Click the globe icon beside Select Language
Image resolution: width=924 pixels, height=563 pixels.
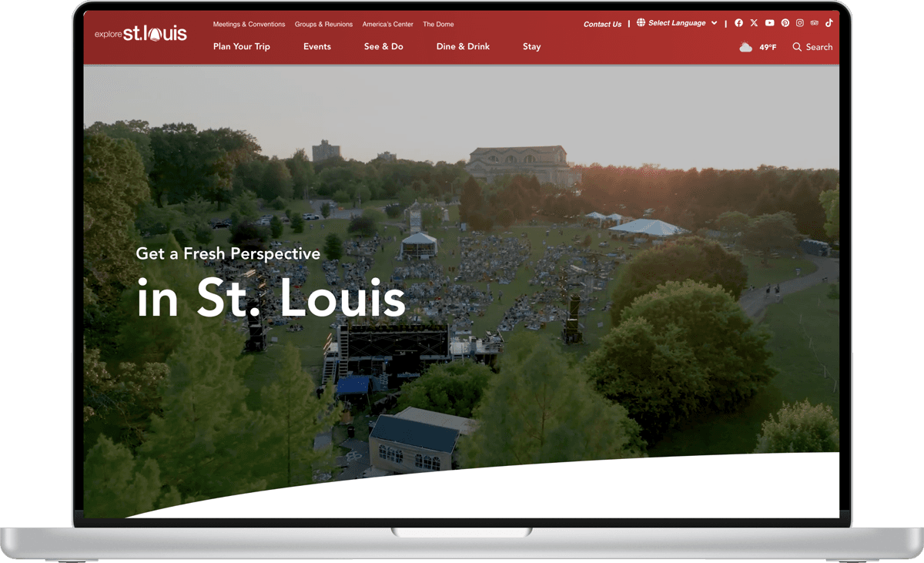(641, 23)
